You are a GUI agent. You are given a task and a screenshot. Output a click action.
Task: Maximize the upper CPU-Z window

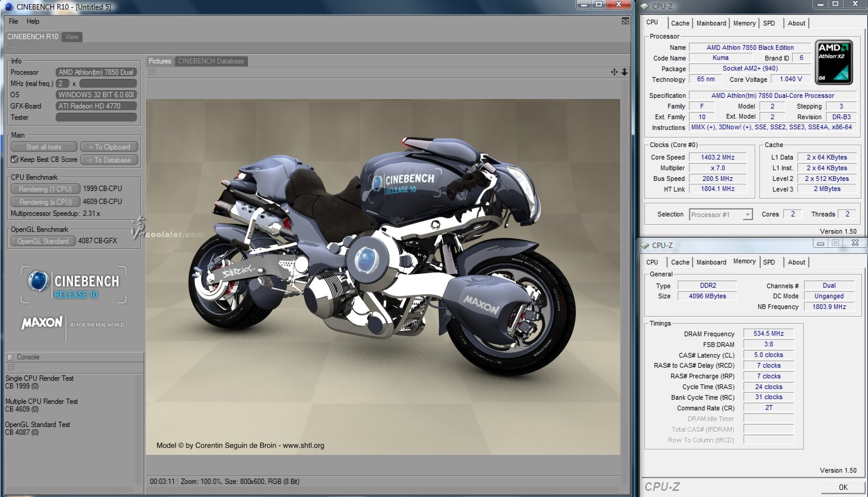pyautogui.click(x=835, y=4)
